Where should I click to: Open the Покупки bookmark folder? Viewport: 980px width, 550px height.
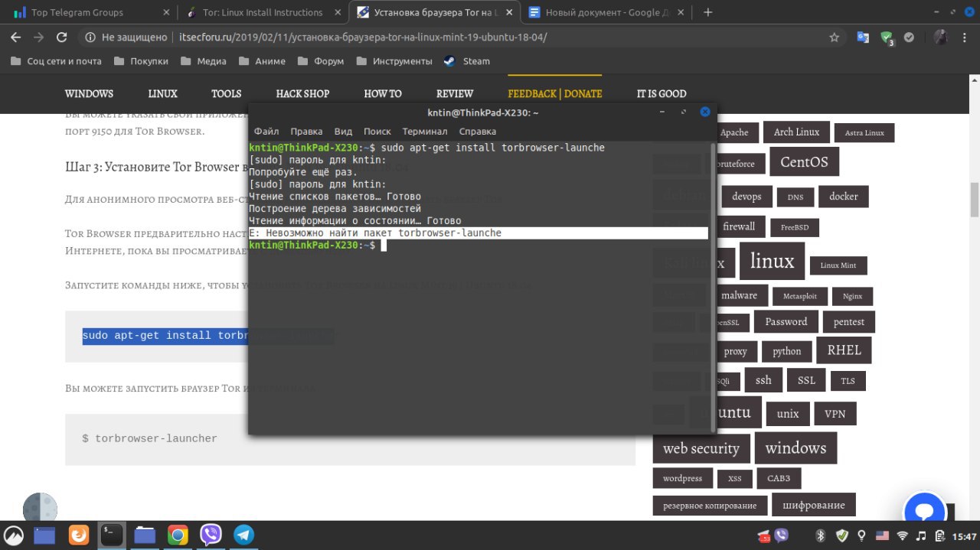point(141,61)
